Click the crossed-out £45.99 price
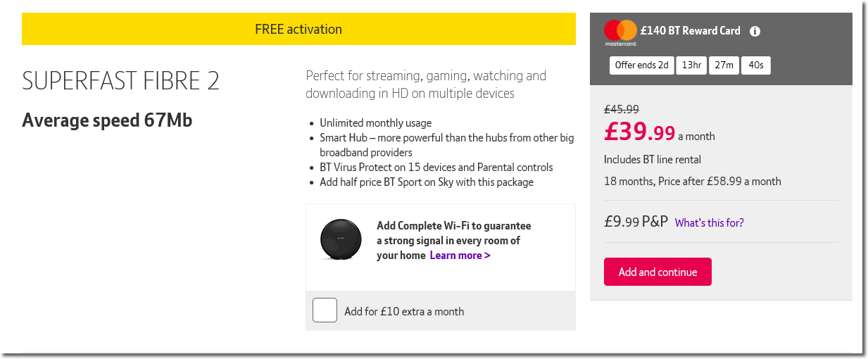Screen dimensions: 868x359 (x=622, y=109)
